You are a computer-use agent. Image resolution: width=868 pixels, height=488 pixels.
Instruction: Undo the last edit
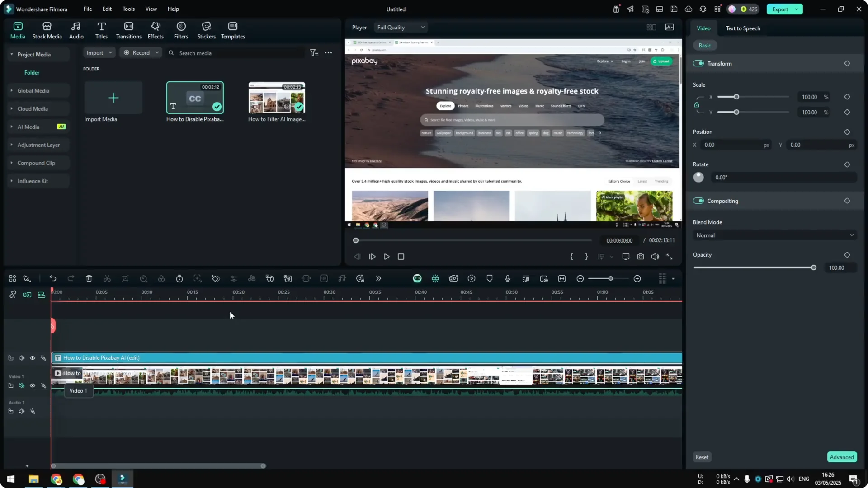click(x=53, y=278)
